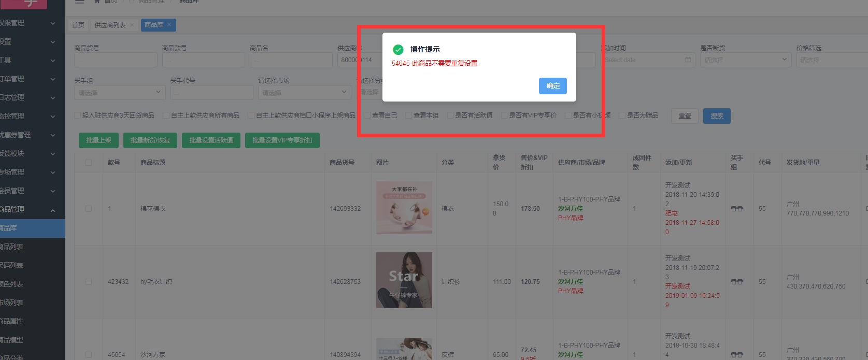Viewport: 868px width, 360px height.
Task: Enable the 是否为赠品 checkbox
Action: point(622,116)
